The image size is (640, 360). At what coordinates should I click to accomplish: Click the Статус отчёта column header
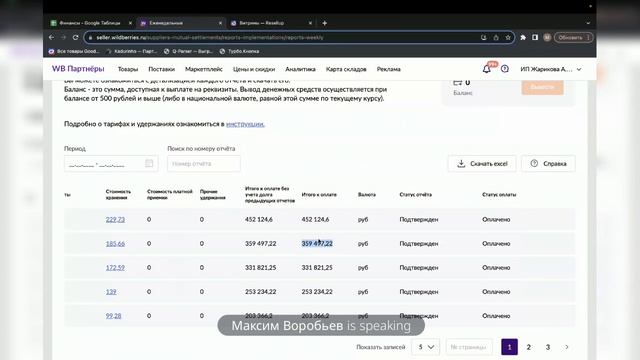(416, 195)
